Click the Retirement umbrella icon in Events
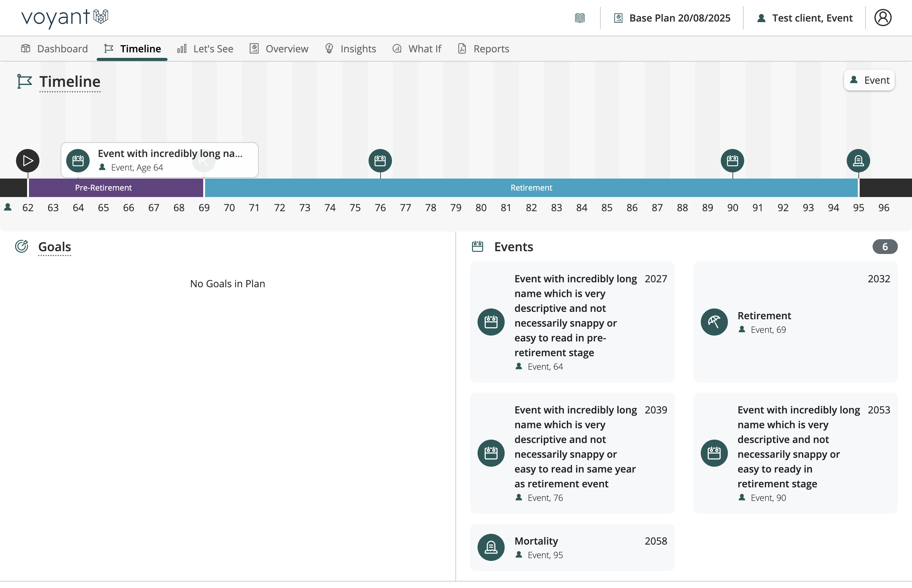The height and width of the screenshot is (588, 912). (714, 322)
